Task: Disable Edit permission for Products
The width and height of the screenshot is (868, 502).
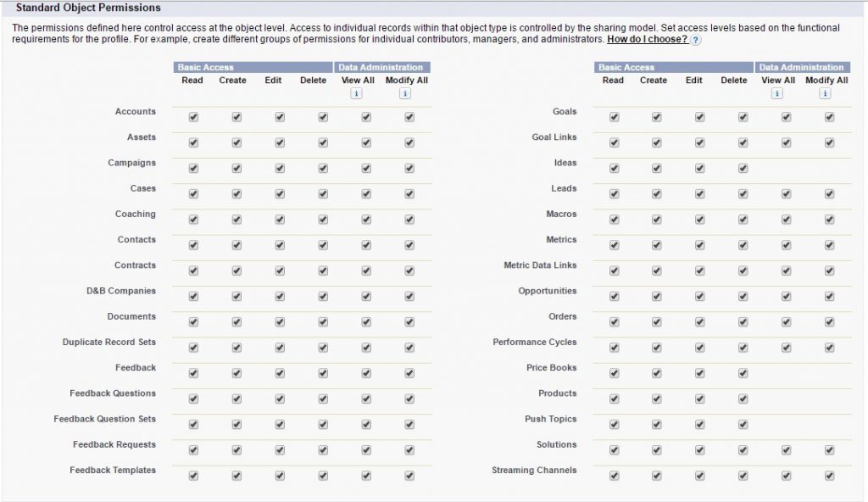Action: (x=700, y=399)
